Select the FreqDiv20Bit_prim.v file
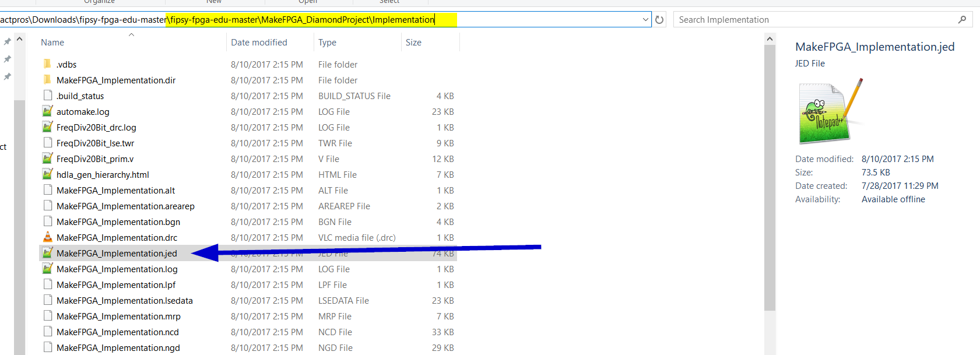Screen dimensions: 980x355 pos(95,159)
